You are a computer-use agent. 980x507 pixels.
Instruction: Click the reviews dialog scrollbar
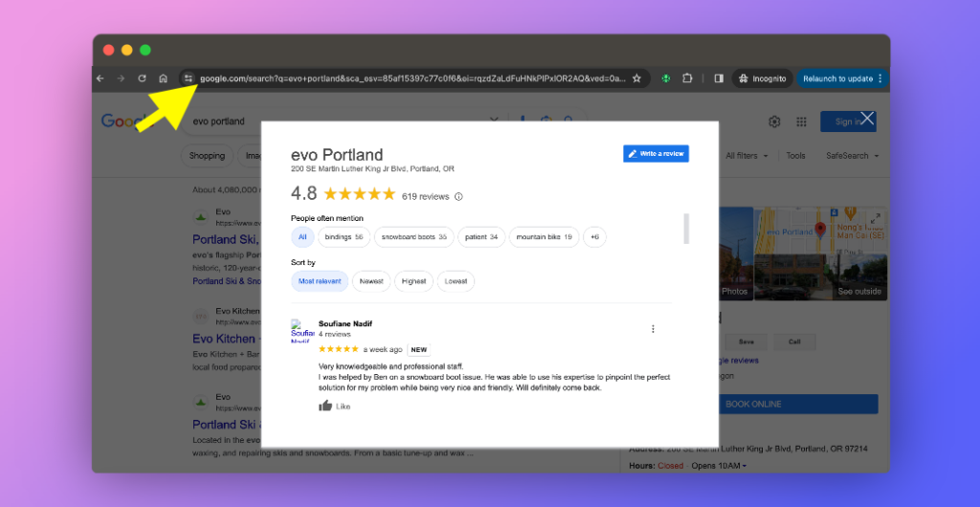click(686, 229)
